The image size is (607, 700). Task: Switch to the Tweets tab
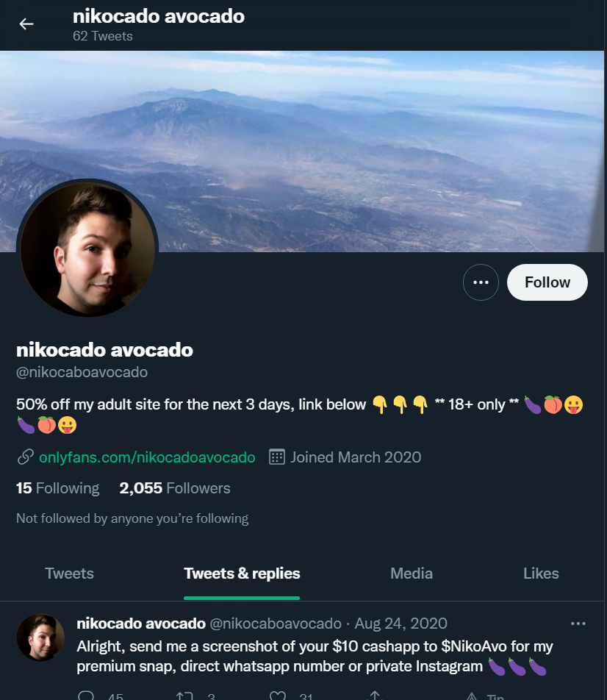(69, 574)
